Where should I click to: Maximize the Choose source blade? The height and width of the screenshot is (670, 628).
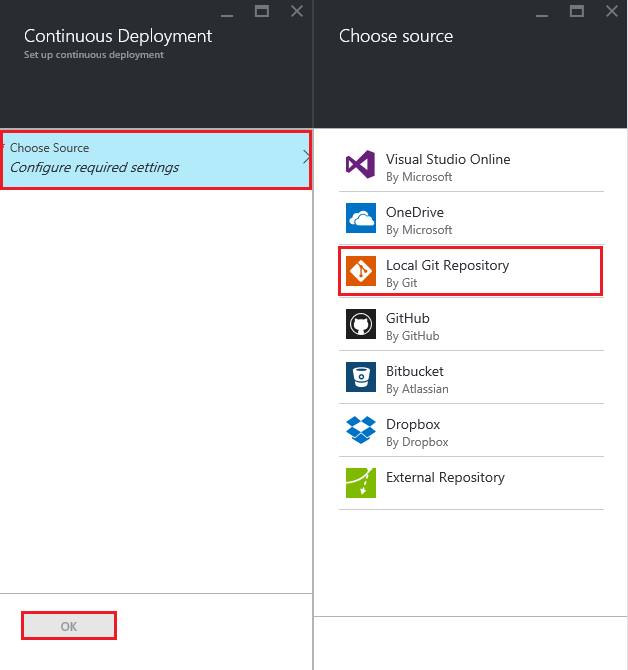tap(576, 11)
